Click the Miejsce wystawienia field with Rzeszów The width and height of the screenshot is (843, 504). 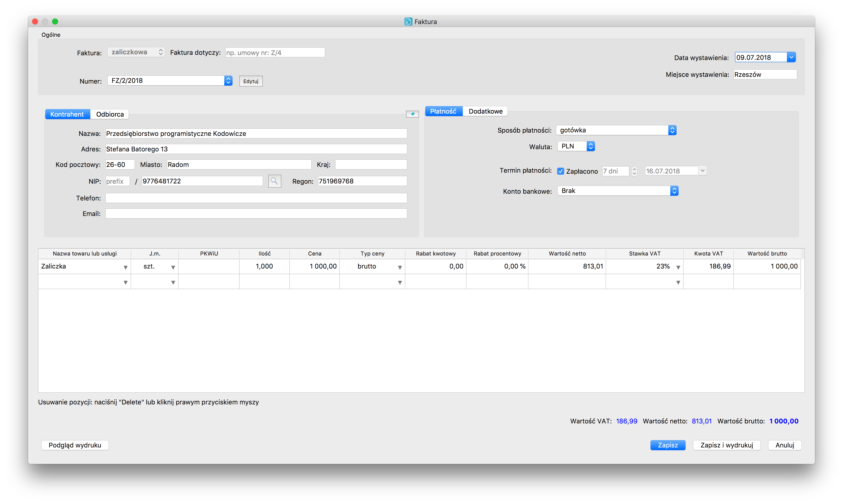(765, 74)
